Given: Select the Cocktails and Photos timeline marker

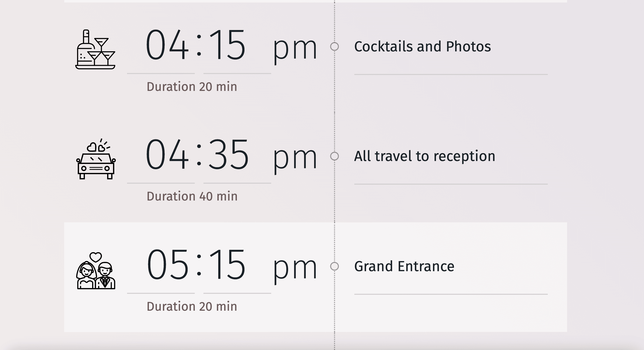Looking at the screenshot, I should coord(334,47).
